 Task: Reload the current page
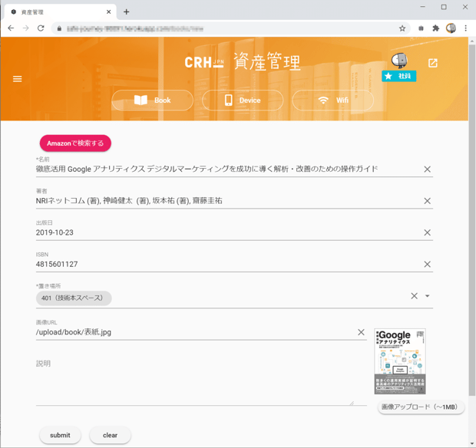[x=41, y=28]
